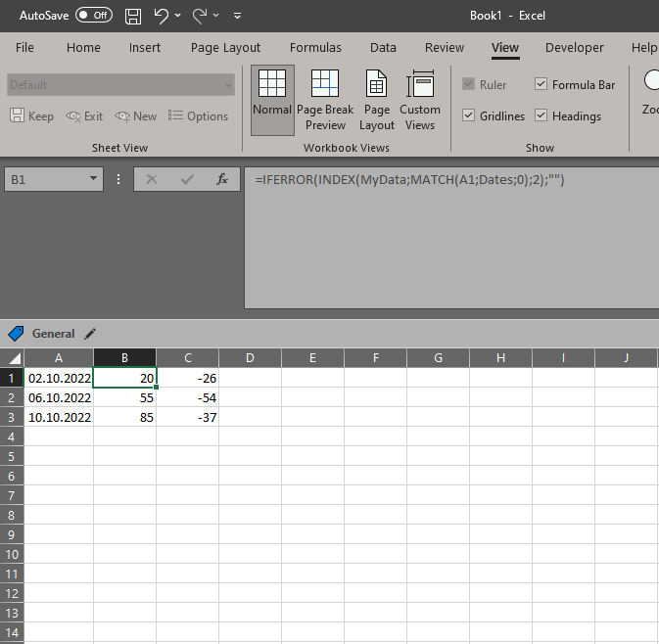Click the Undo arrow icon
The height and width of the screenshot is (644, 659).
click(x=162, y=16)
